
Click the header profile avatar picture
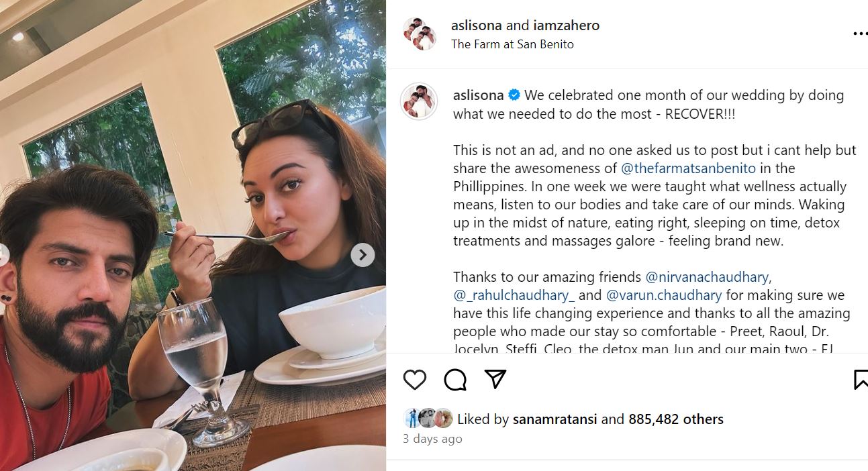tap(420, 34)
